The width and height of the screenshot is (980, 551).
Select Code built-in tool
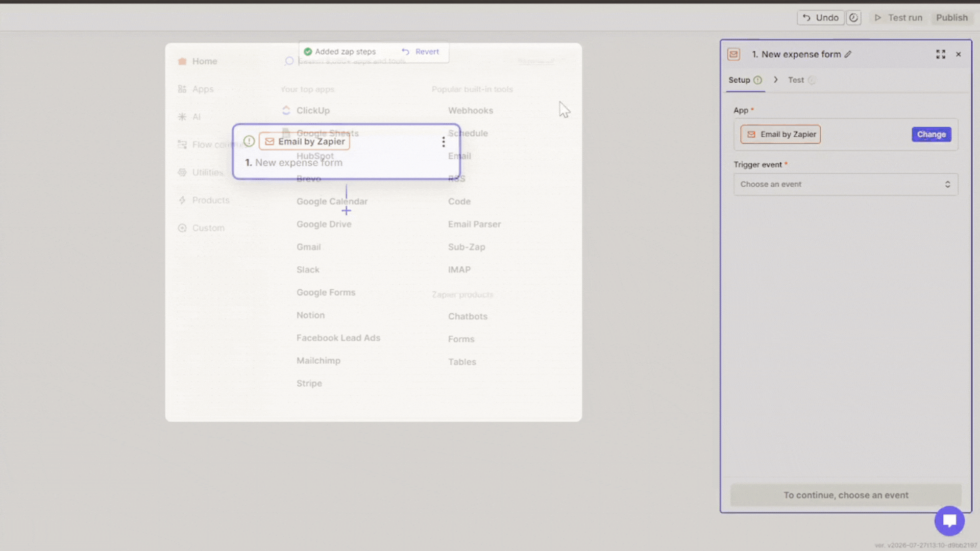(459, 202)
